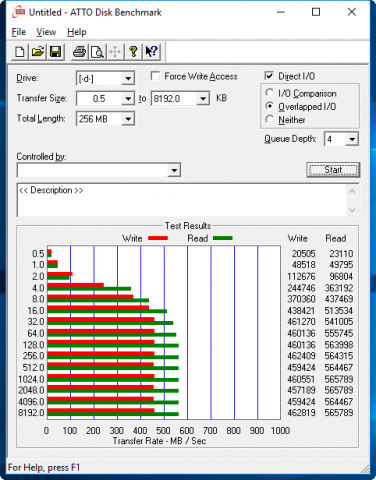Click the Transfer Rate - MB / Sec axis label
376x480 pixels.
(159, 441)
